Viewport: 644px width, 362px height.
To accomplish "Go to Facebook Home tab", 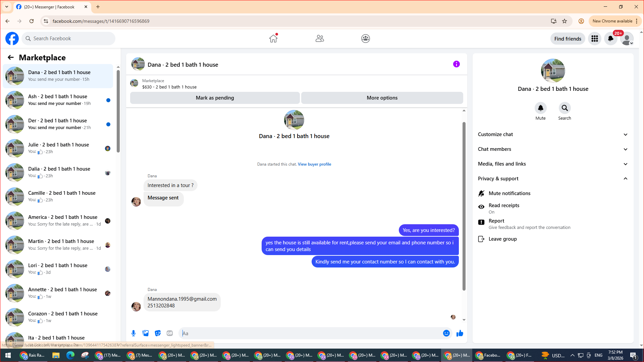I will point(273,39).
